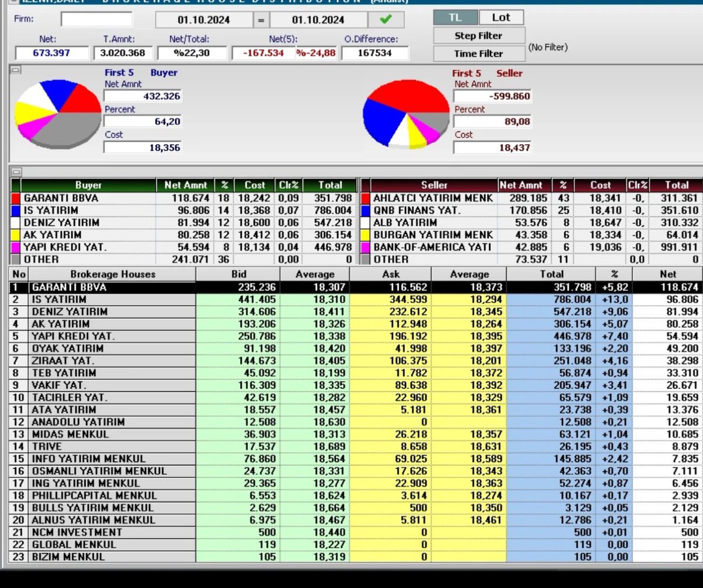
Task: Select the ING YATIRIM MENKUL row
Action: pos(356,483)
